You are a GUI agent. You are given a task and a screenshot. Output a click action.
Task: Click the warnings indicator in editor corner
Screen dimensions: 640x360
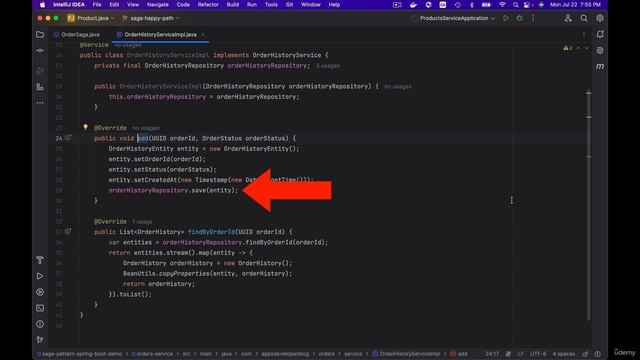coord(568,48)
